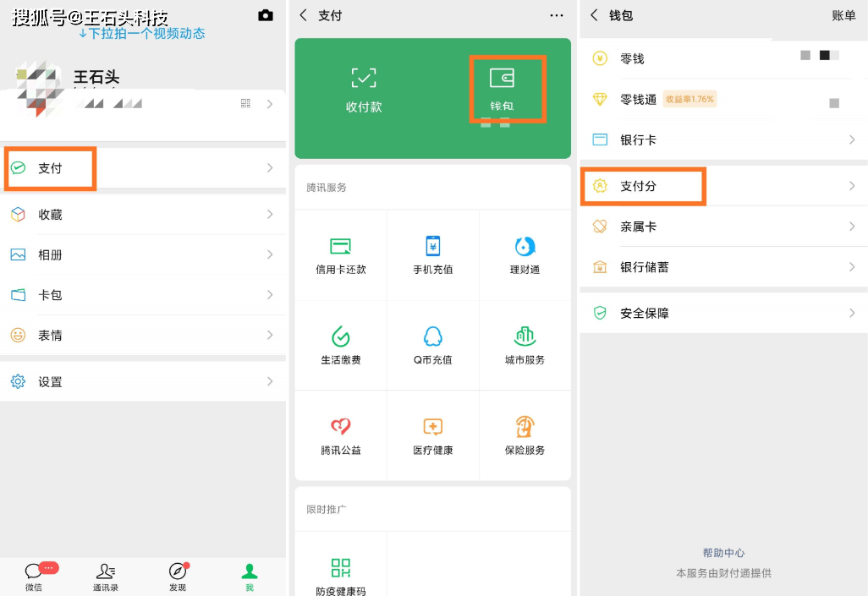Select the 理财通 wealth icon
This screenshot has height=596, width=868.
click(x=525, y=246)
